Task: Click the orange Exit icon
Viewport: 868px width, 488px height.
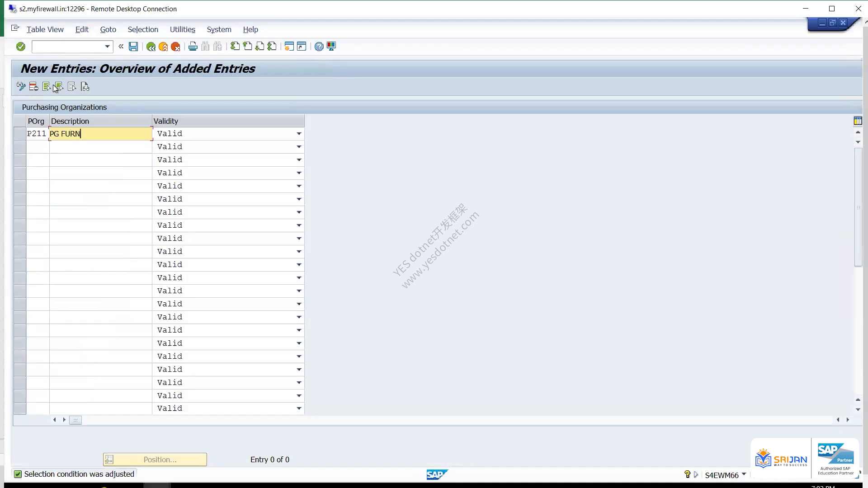Action: point(163,47)
